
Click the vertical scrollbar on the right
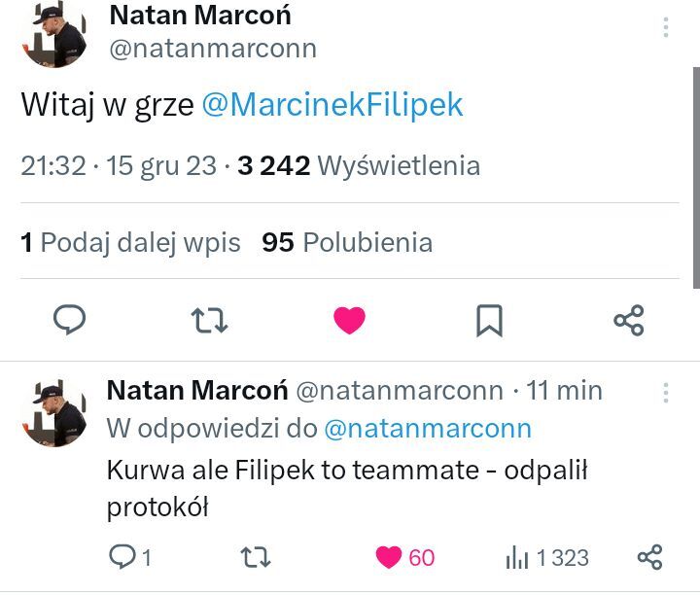[694, 175]
